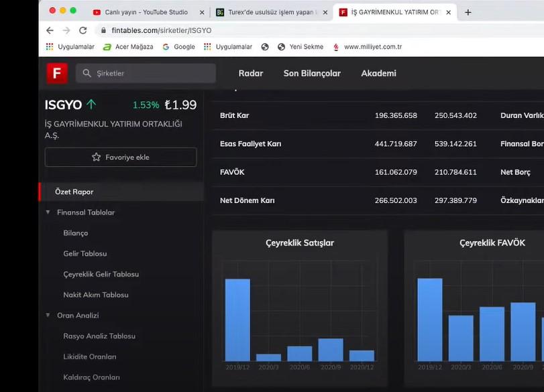Open the Google bookmark
Image resolution: width=544 pixels, height=392 pixels.
(x=178, y=47)
